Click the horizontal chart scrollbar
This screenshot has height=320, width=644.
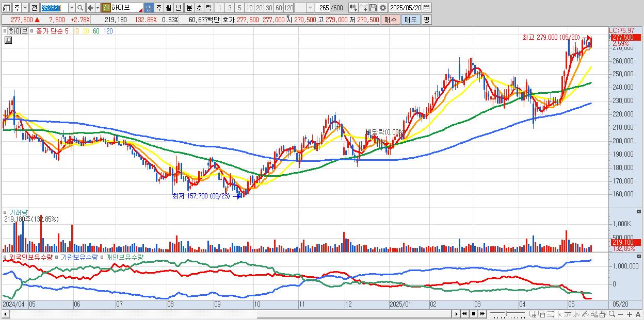point(226,314)
